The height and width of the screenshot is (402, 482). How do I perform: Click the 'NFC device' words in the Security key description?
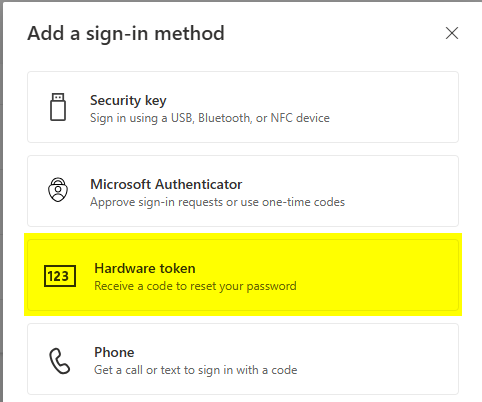tap(300, 118)
